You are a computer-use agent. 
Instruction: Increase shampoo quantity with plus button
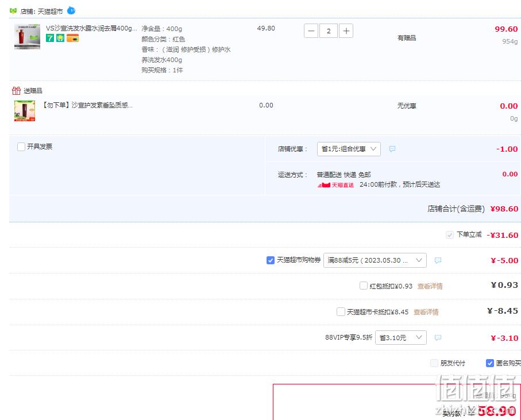click(x=346, y=31)
